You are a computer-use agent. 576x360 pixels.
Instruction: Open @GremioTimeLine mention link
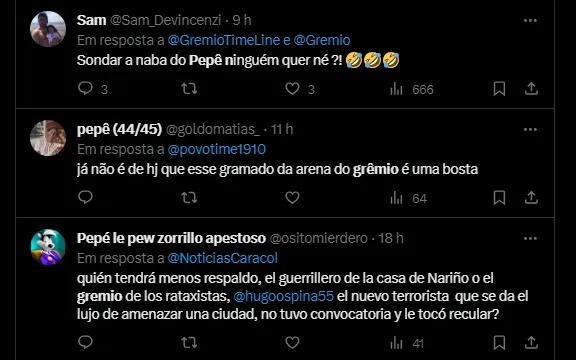click(x=223, y=40)
